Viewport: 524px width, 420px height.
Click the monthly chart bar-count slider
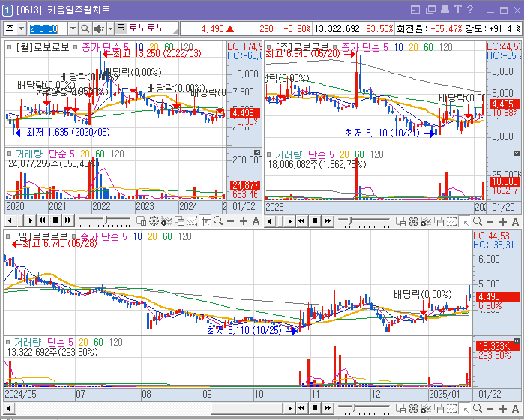[x=104, y=220]
